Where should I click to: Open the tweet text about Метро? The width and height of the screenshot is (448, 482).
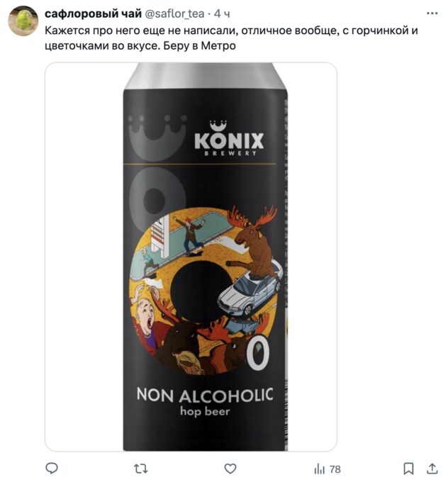point(231,38)
